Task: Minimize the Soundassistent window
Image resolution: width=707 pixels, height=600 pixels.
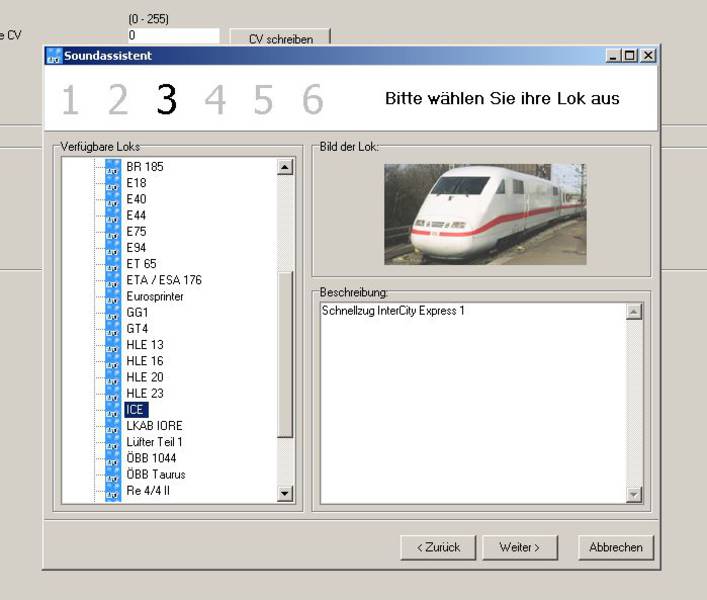Action: coord(613,56)
